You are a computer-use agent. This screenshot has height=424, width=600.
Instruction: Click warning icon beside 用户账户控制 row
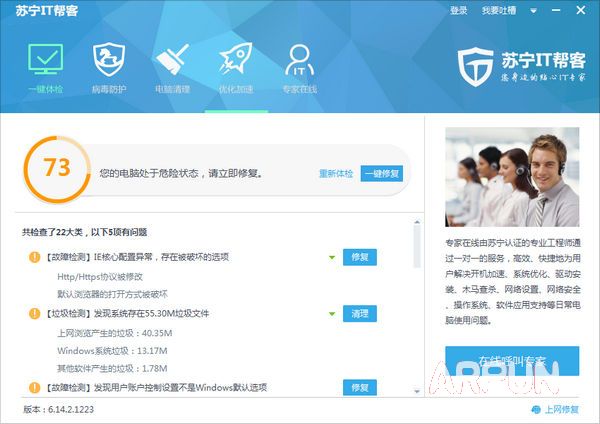pyautogui.click(x=34, y=388)
